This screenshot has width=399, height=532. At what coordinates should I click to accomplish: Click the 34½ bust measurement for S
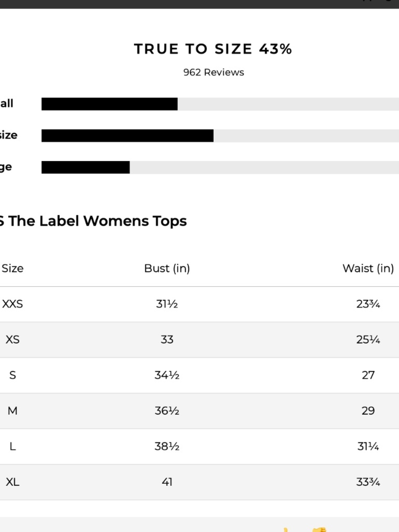[167, 375]
